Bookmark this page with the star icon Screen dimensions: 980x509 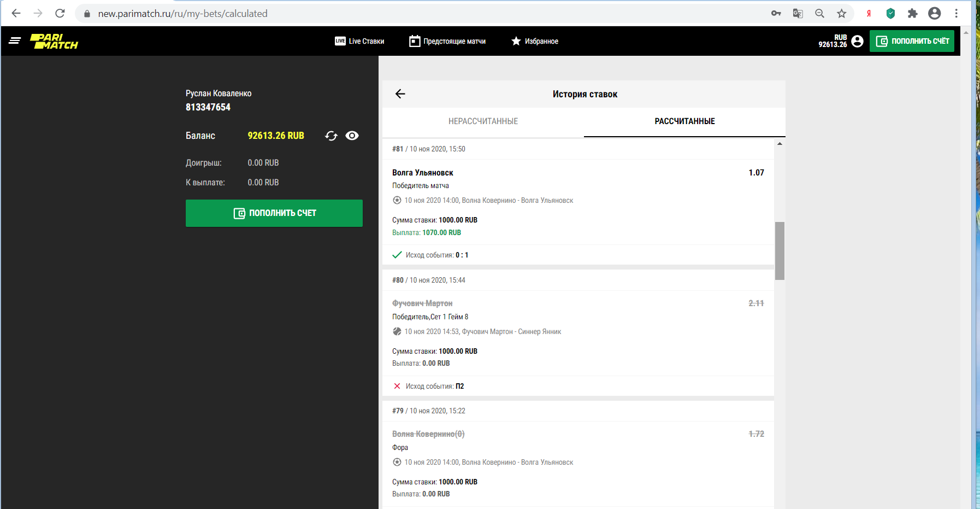[841, 14]
